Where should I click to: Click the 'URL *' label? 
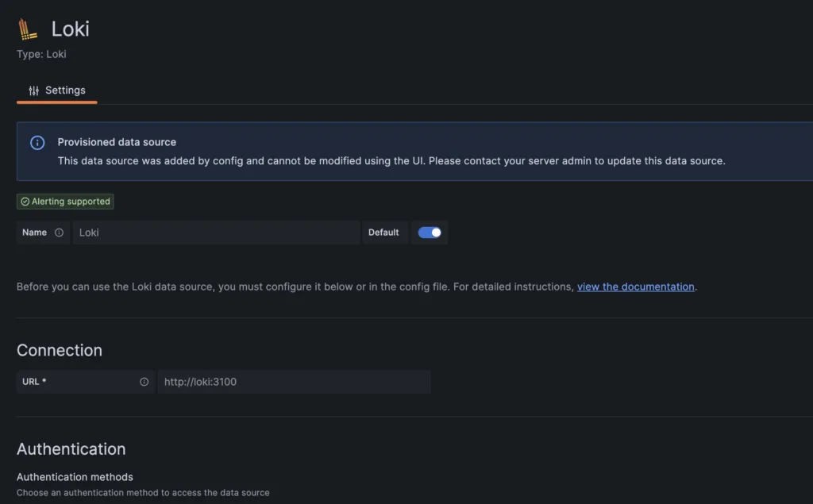click(34, 382)
